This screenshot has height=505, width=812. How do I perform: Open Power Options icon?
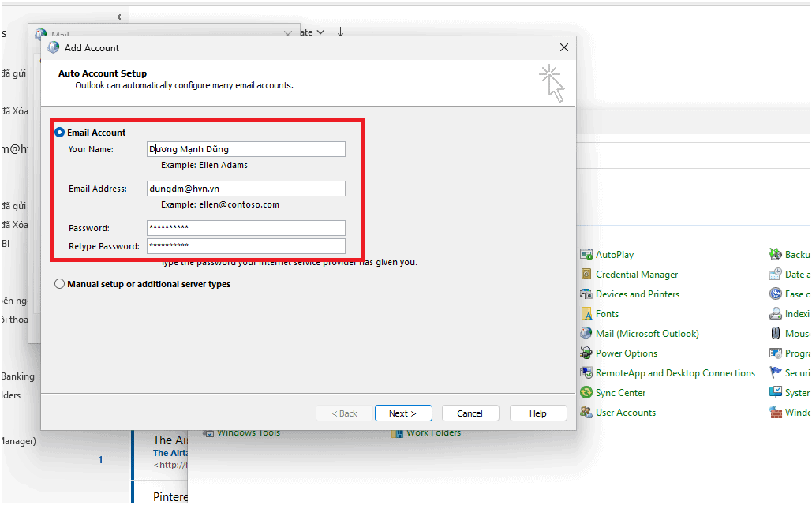click(x=586, y=353)
